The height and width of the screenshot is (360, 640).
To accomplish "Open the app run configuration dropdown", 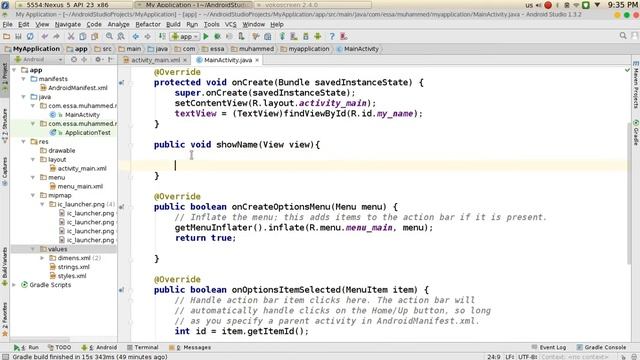I will coord(185,36).
